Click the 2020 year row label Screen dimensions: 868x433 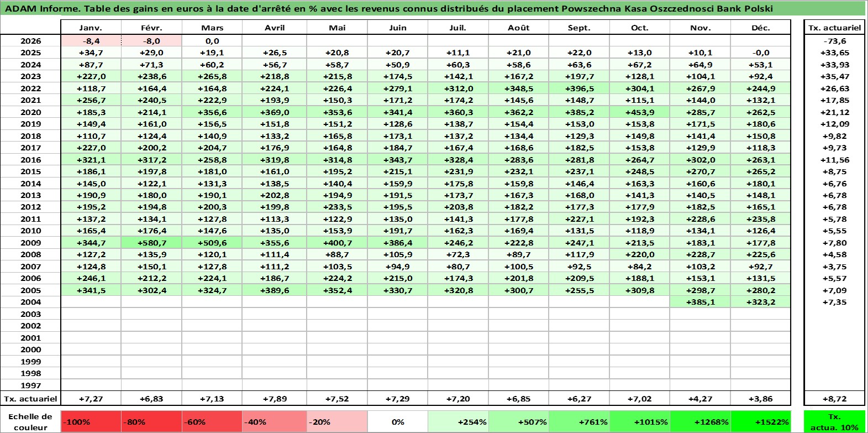coord(30,112)
